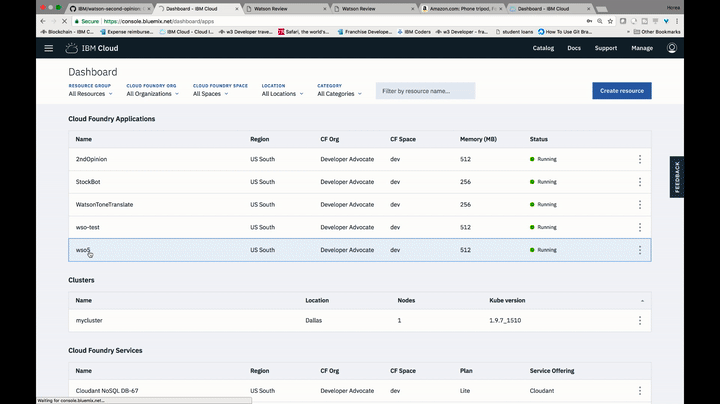Screen dimensions: 720x404
Task: Open the Cloudant NoSQL DB-67 service
Action: pyautogui.click(x=107, y=391)
